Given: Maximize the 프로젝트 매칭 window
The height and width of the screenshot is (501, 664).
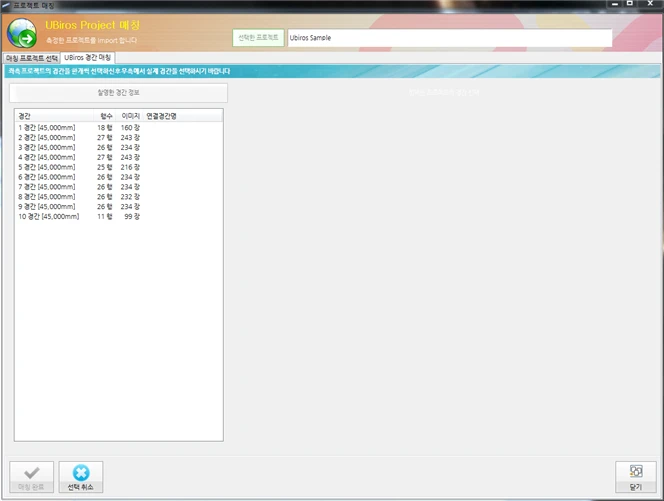Looking at the screenshot, I should (x=630, y=4).
